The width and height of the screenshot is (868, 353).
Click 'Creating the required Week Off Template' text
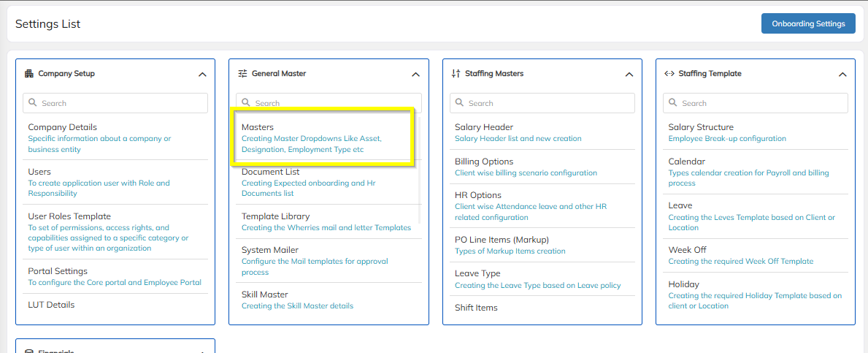741,261
